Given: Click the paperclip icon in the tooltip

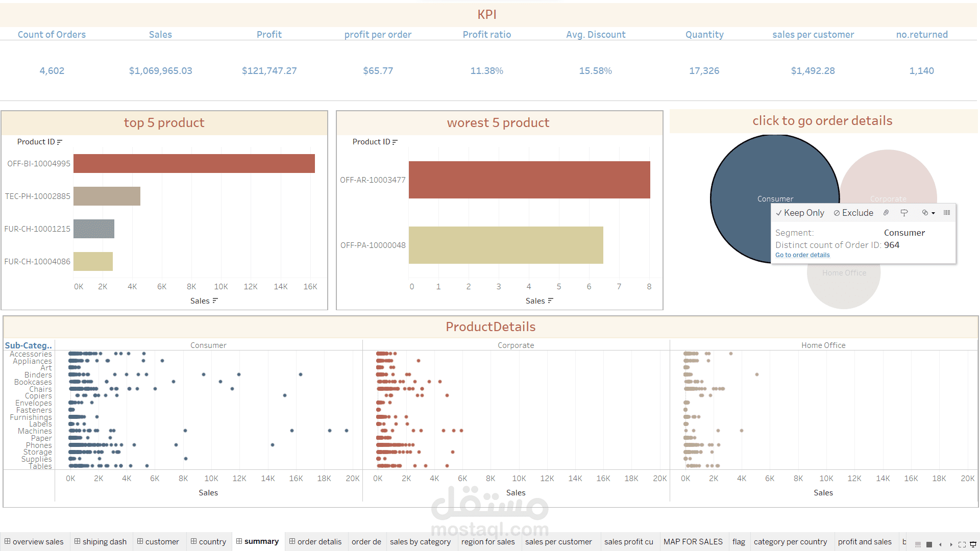Looking at the screenshot, I should 886,213.
